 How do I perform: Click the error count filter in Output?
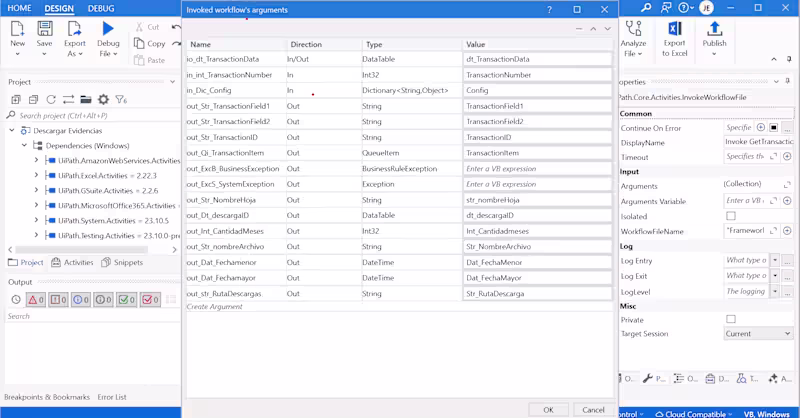36,300
